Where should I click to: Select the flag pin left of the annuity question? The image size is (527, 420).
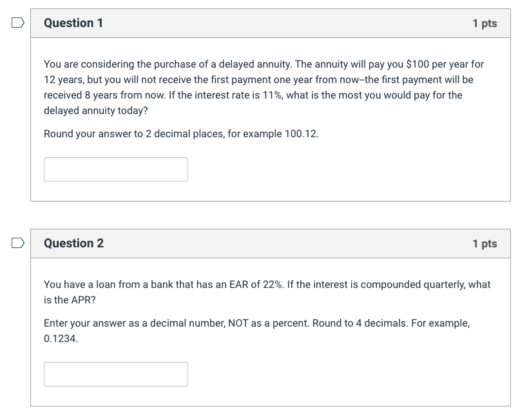tap(17, 23)
